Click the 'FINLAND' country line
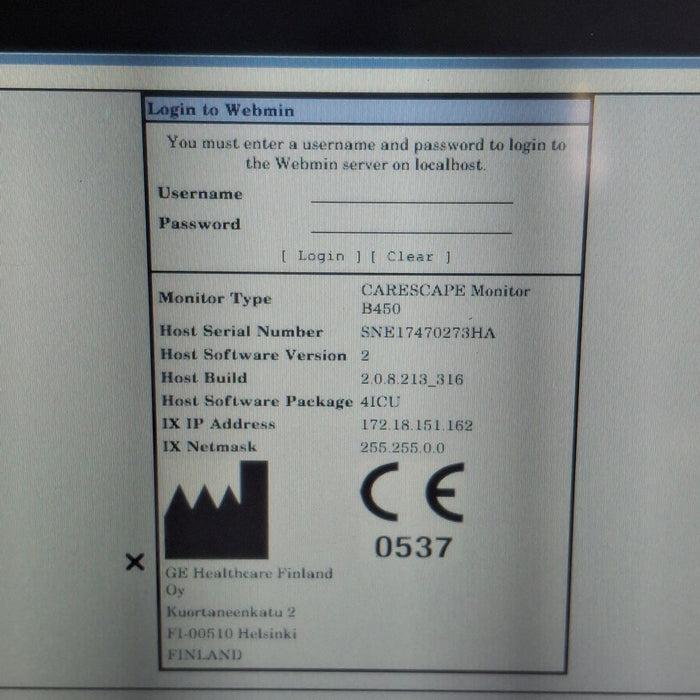700x700 pixels. pyautogui.click(x=204, y=655)
